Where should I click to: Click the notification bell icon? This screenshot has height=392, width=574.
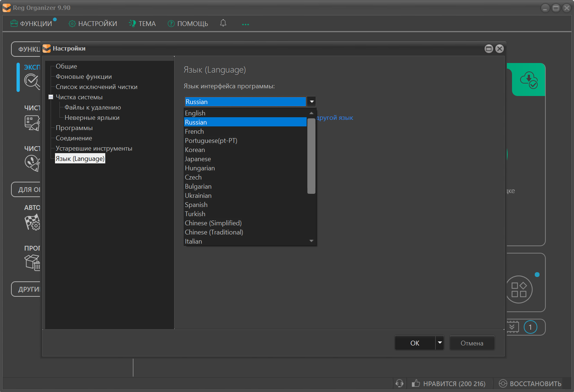point(223,23)
